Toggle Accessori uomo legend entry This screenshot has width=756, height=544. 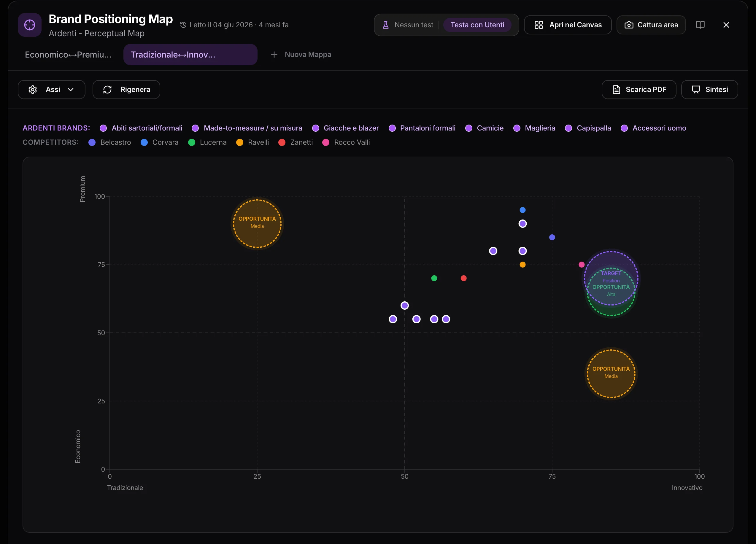[x=653, y=128]
